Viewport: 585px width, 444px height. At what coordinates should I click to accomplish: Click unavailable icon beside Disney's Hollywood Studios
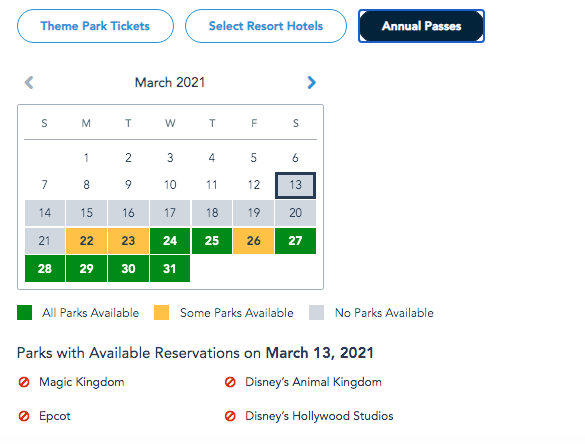coord(230,416)
